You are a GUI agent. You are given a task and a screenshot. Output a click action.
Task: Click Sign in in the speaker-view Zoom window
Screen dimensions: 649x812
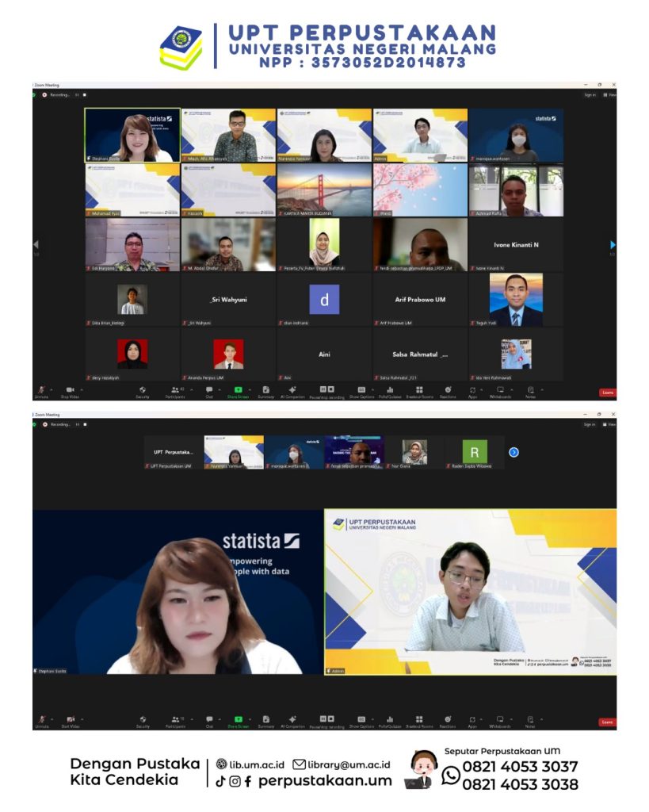click(590, 424)
